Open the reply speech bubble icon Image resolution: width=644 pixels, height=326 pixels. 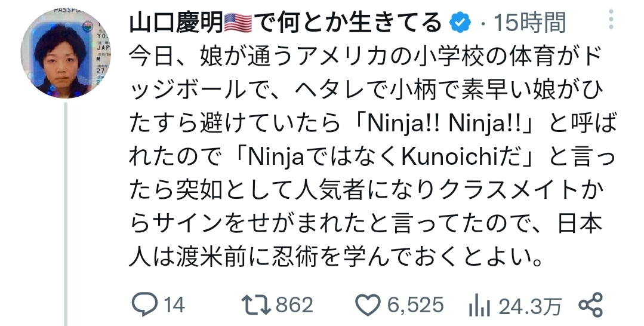pos(144,306)
